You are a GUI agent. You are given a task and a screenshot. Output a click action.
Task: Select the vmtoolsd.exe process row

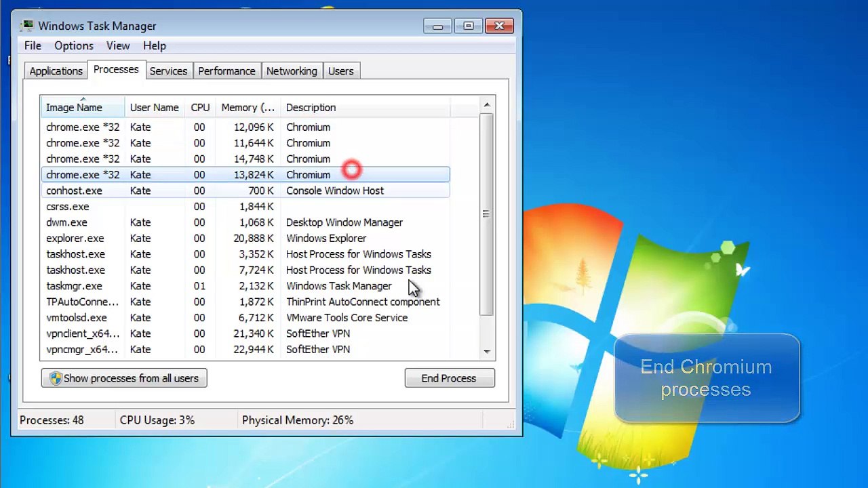click(245, 318)
